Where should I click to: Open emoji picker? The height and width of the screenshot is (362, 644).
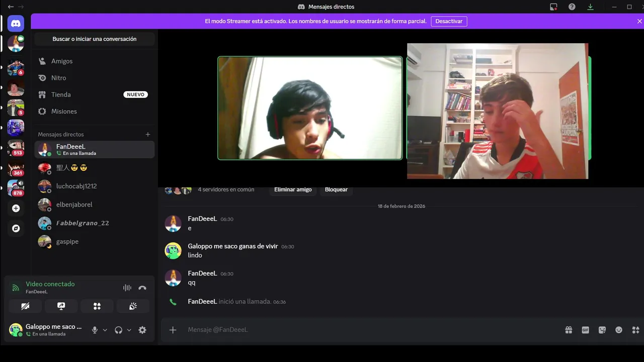(619, 330)
